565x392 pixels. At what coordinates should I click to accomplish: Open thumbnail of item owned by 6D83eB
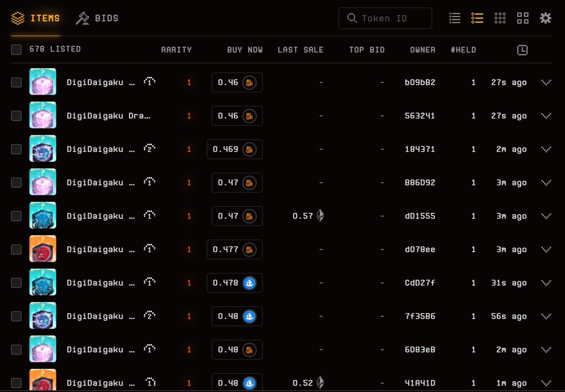pyautogui.click(x=43, y=349)
